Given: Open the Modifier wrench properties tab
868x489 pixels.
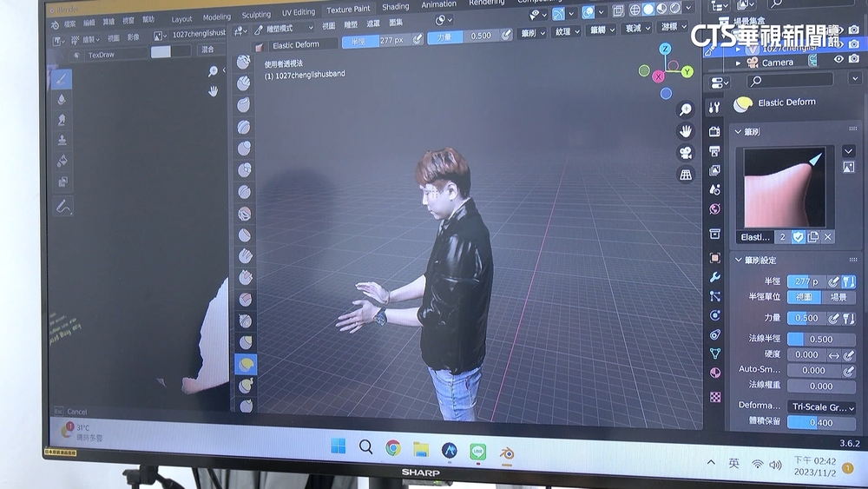Looking at the screenshot, I should point(714,277).
